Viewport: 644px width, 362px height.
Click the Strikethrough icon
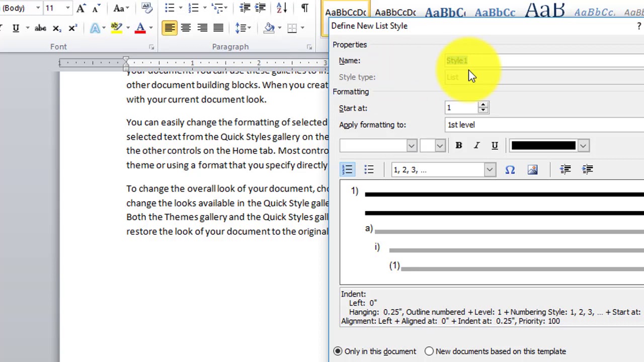[40, 28]
